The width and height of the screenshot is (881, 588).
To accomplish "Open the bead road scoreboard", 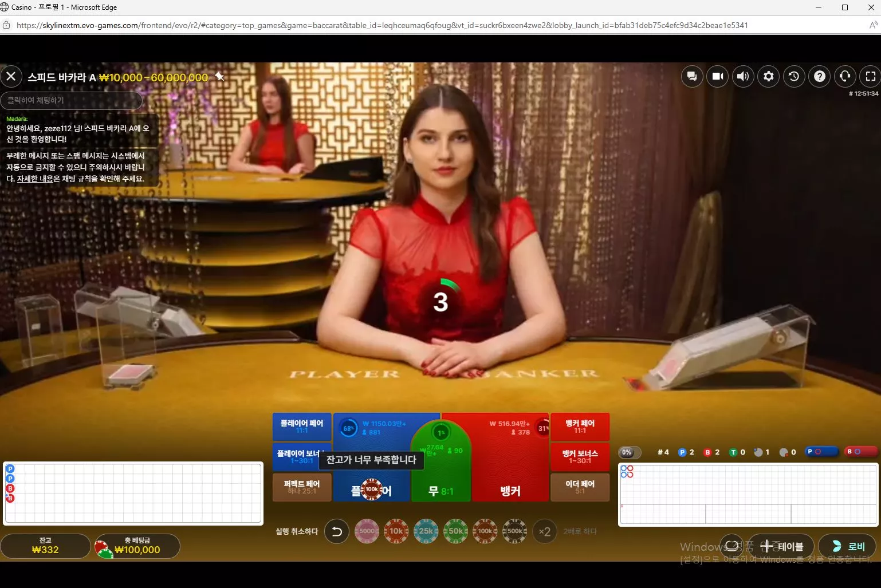I will [x=133, y=494].
